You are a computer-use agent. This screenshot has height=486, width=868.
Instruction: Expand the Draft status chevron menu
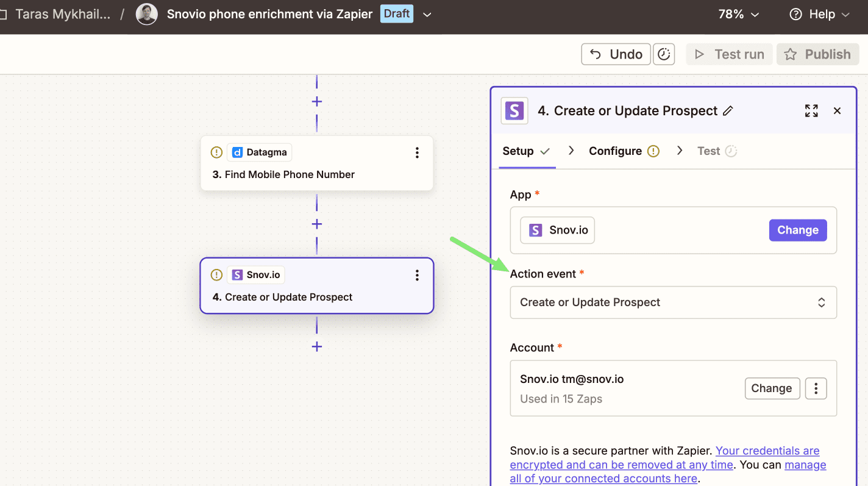(x=427, y=15)
